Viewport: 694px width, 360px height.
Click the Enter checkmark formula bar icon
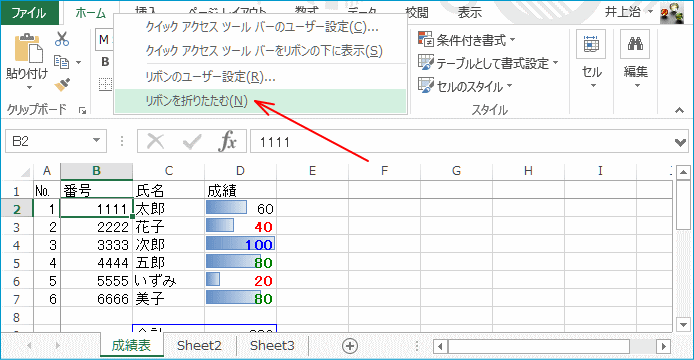click(192, 142)
